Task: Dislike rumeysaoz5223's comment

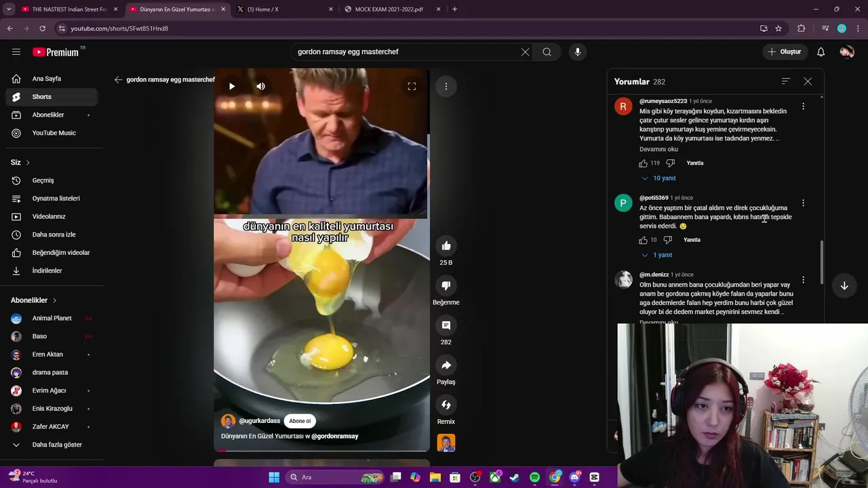Action: point(670,163)
